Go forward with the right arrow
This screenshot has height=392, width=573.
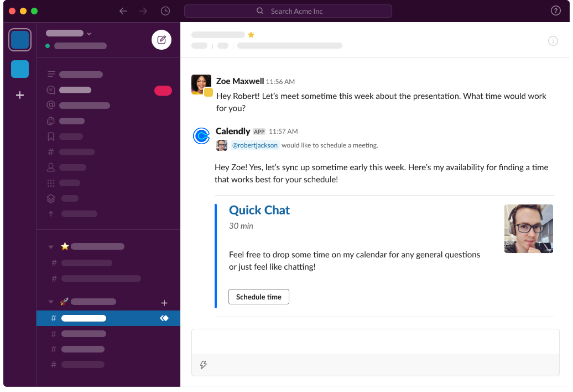143,11
